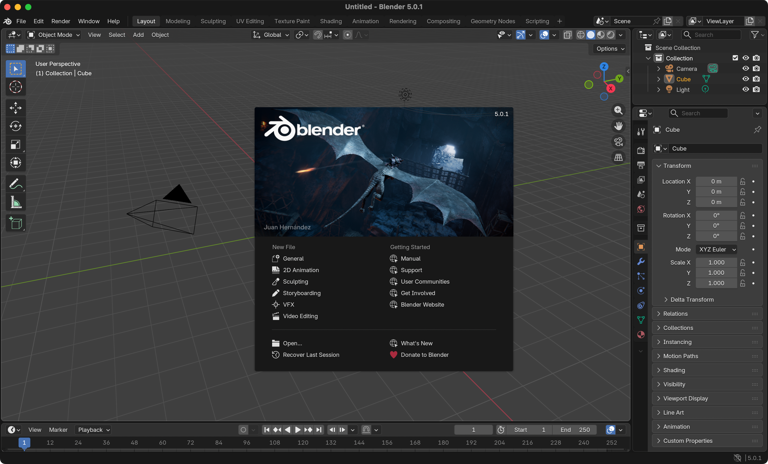The image size is (768, 464).
Task: Lock Location X value
Action: click(743, 181)
